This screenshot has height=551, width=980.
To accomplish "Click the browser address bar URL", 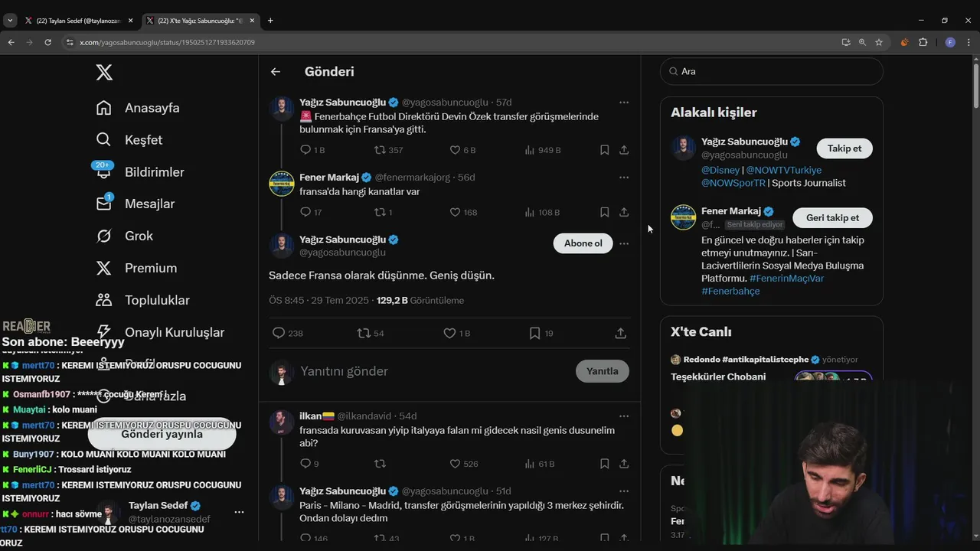I will pyautogui.click(x=167, y=43).
